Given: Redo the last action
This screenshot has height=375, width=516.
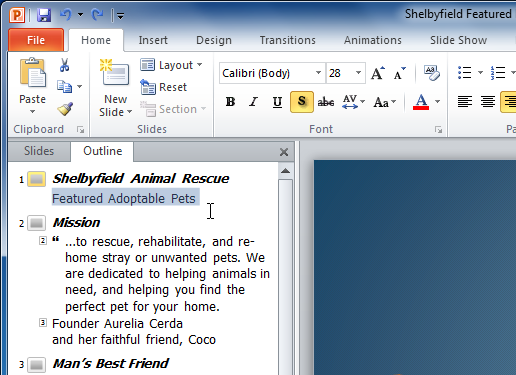Looking at the screenshot, I should [x=97, y=15].
